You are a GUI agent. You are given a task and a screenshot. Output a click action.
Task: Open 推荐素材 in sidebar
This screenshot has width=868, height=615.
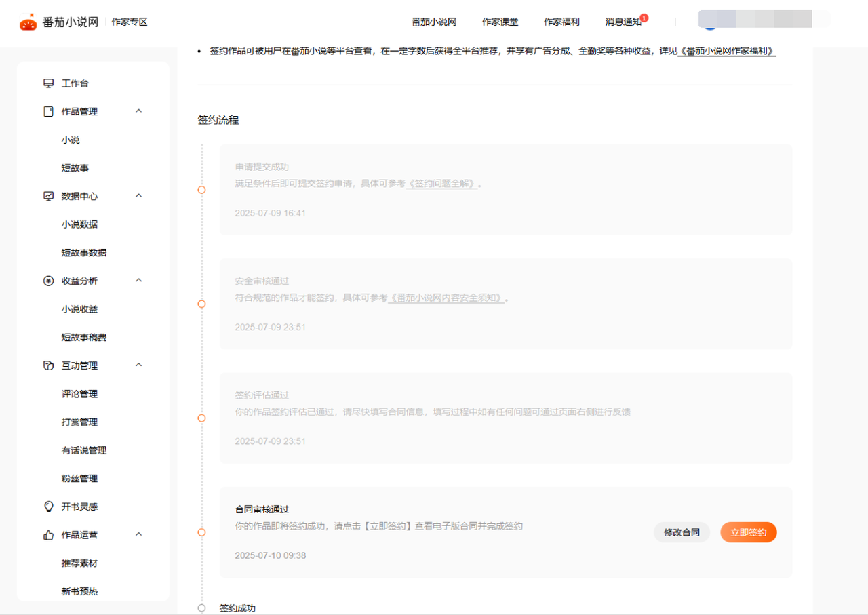79,563
